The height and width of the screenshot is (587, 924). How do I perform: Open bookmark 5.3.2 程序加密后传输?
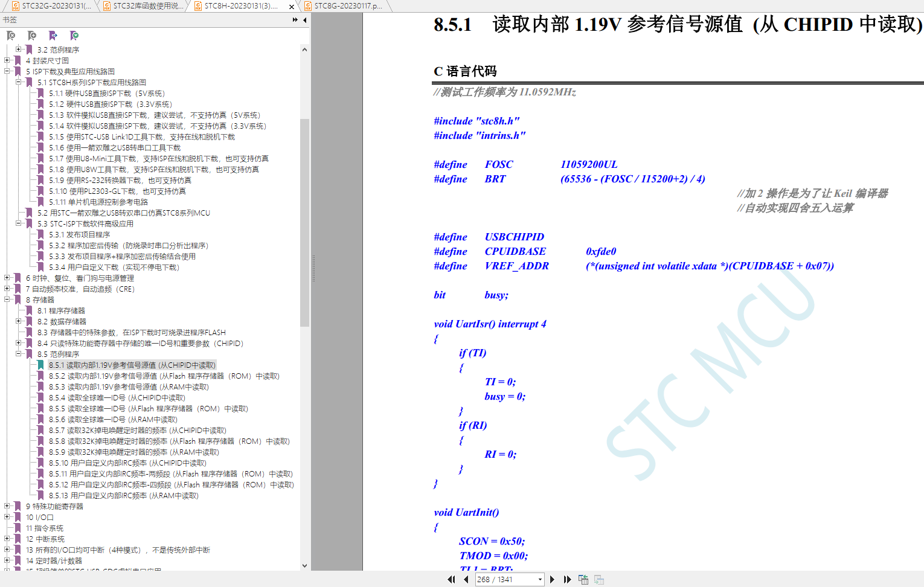coord(129,246)
